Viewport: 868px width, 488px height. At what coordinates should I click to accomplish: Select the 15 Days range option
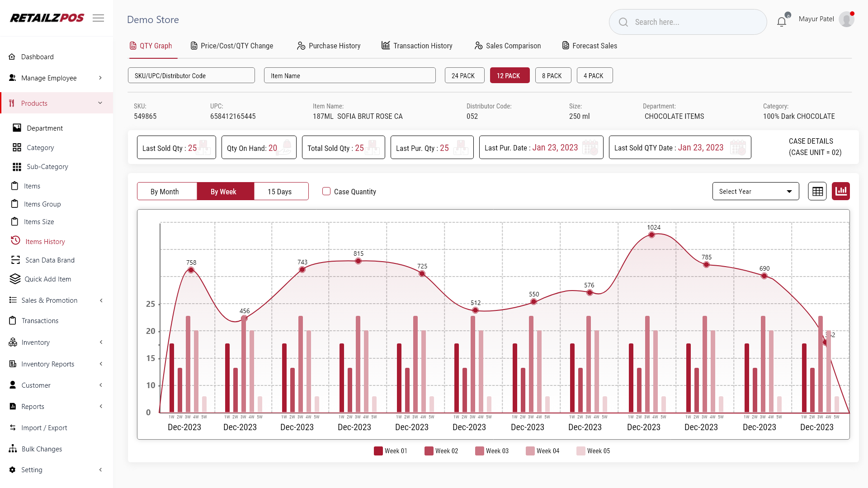pyautogui.click(x=279, y=192)
